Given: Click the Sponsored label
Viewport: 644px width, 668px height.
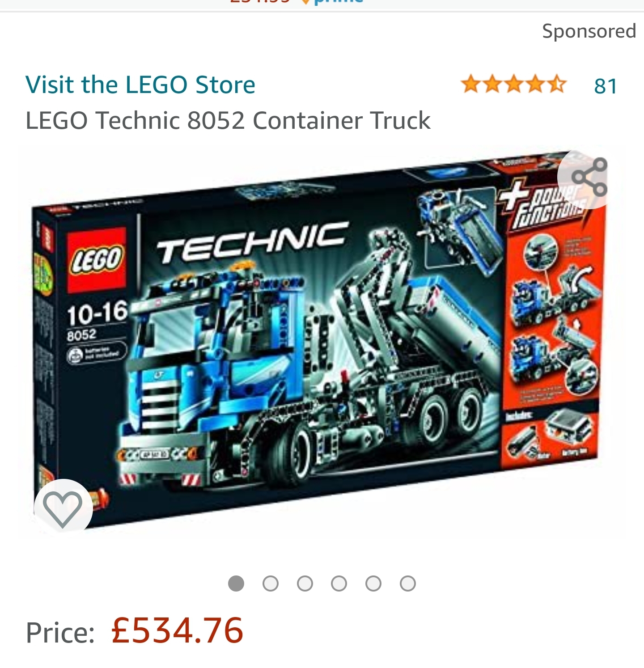Looking at the screenshot, I should [x=589, y=31].
